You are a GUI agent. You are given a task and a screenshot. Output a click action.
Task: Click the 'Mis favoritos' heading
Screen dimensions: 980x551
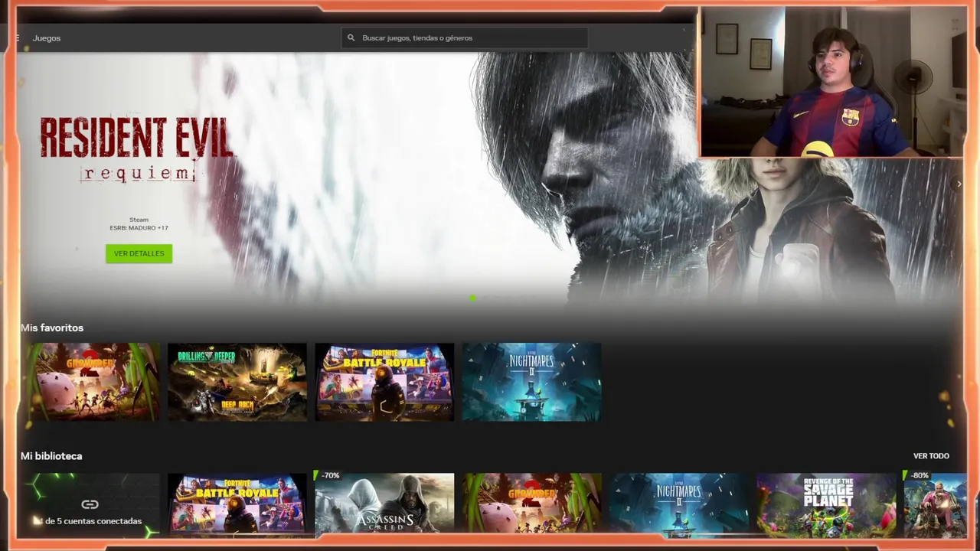pos(52,328)
